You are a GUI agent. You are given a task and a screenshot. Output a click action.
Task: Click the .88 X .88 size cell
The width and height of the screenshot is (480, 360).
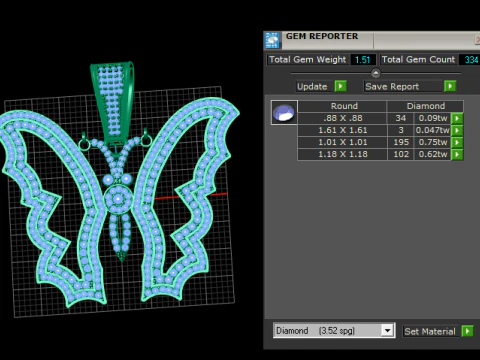tap(343, 118)
